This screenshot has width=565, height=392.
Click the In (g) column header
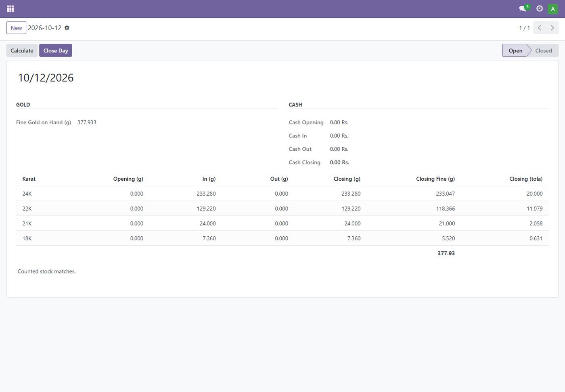[x=209, y=179]
